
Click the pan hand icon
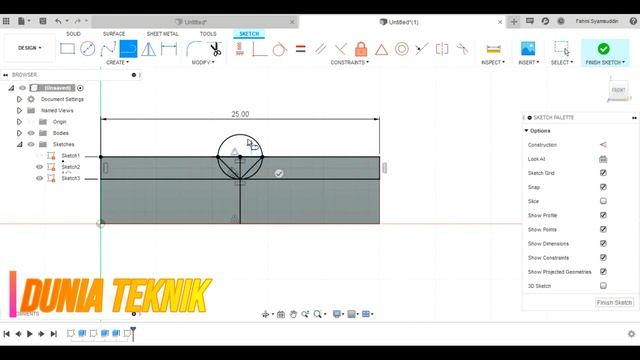point(293,314)
